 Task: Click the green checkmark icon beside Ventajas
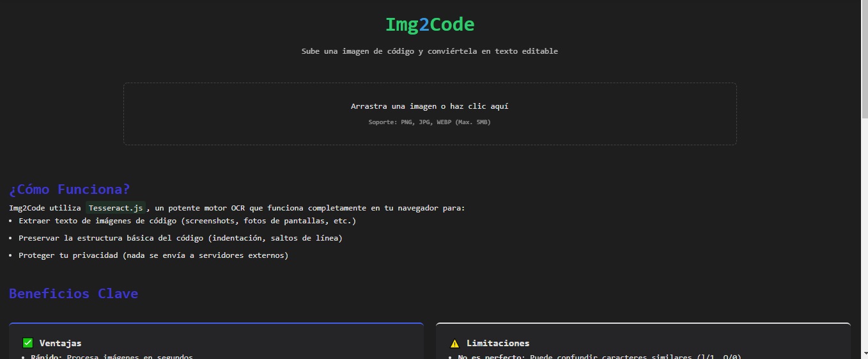pyautogui.click(x=27, y=343)
